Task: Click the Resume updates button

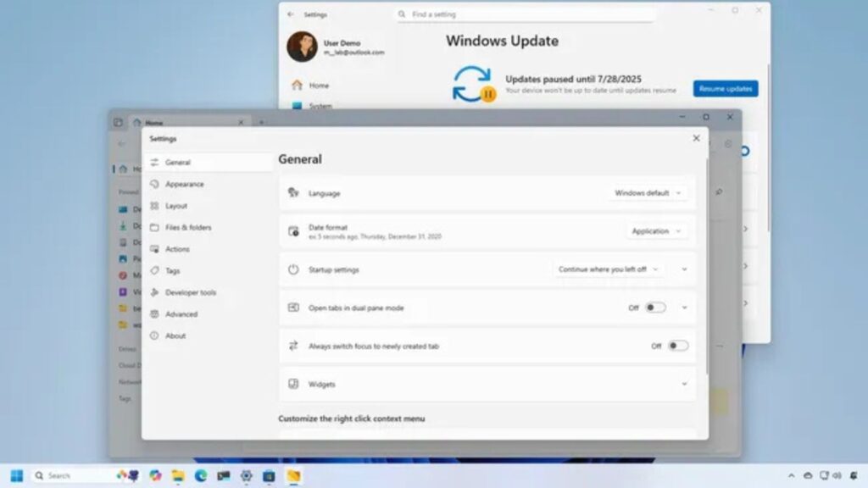Action: pos(725,89)
